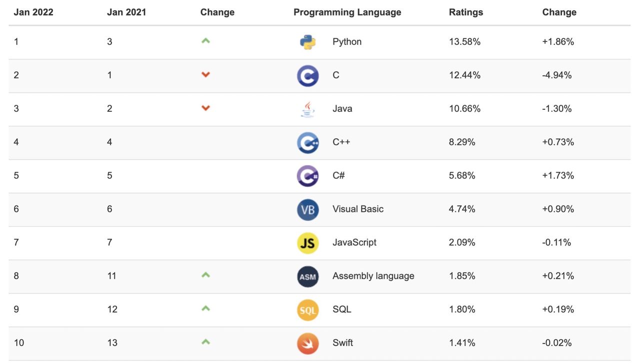Click the Assembly language name text

pyautogui.click(x=373, y=276)
